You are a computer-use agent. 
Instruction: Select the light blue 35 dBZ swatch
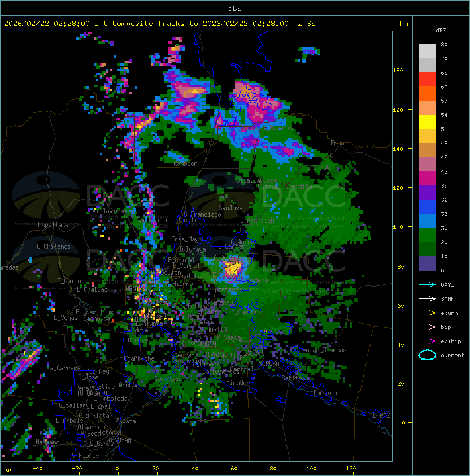pyautogui.click(x=427, y=220)
